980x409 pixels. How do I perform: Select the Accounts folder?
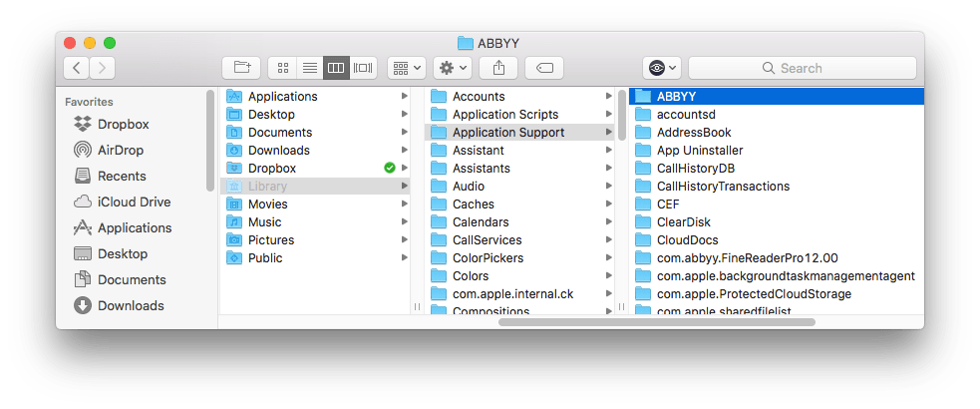[x=520, y=97]
